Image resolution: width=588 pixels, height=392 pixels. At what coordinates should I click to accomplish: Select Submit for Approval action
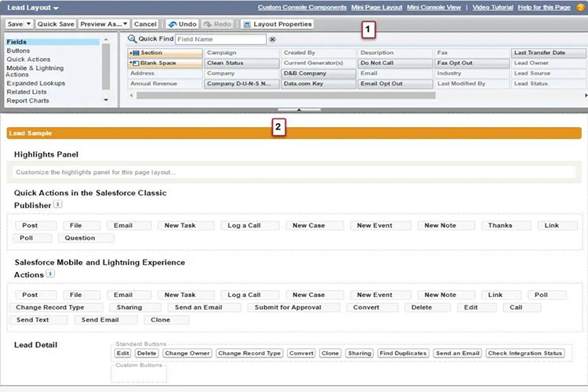click(294, 307)
